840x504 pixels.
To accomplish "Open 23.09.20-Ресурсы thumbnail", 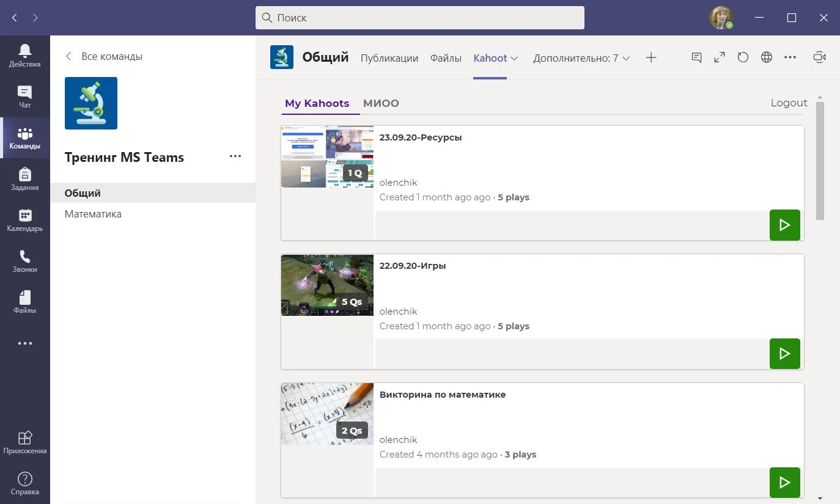I will [x=327, y=156].
